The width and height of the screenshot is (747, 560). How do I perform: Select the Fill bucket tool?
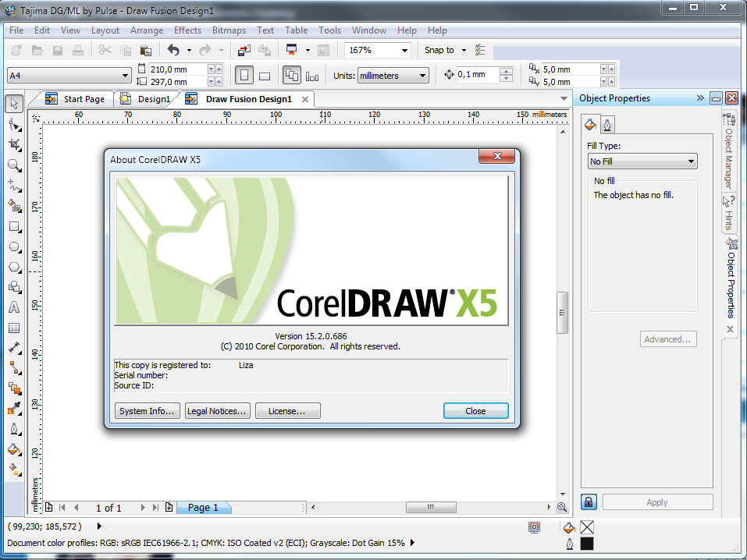coord(14,449)
